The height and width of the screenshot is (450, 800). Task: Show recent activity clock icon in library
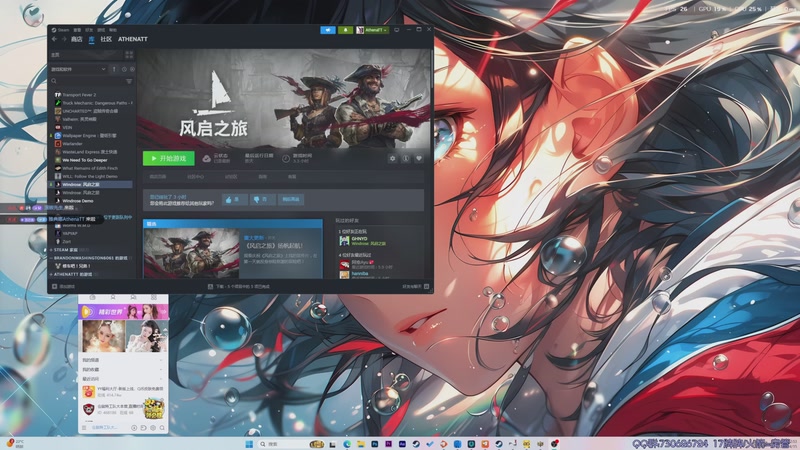click(x=124, y=69)
